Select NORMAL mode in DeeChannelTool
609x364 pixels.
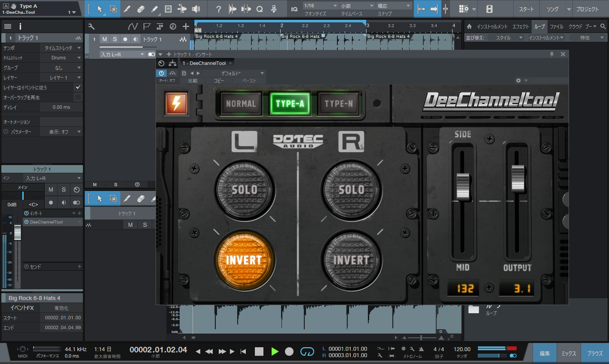point(241,104)
